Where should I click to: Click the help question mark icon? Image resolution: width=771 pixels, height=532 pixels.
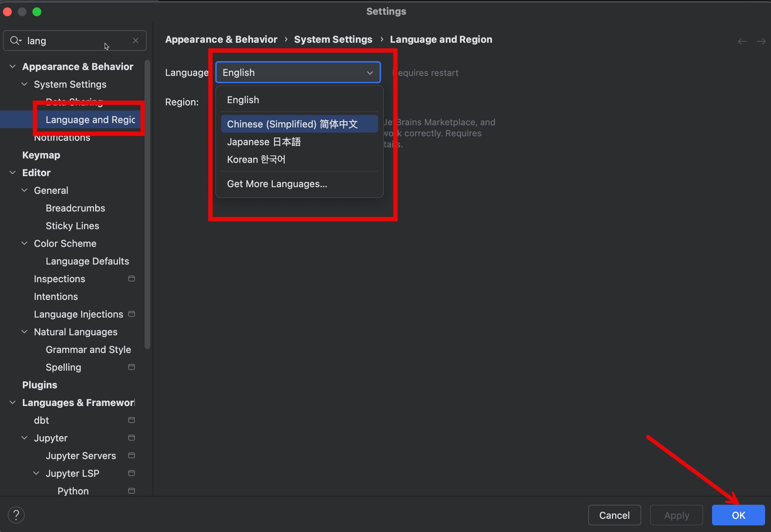click(16, 515)
